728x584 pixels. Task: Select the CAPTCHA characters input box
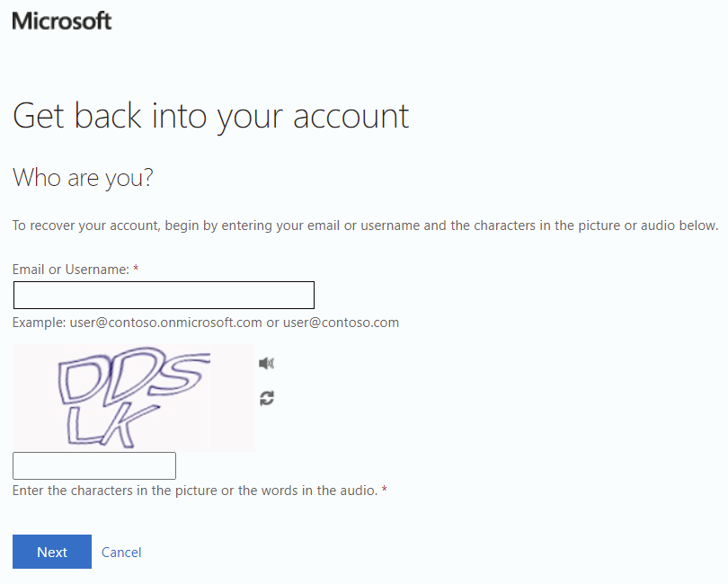(x=94, y=465)
